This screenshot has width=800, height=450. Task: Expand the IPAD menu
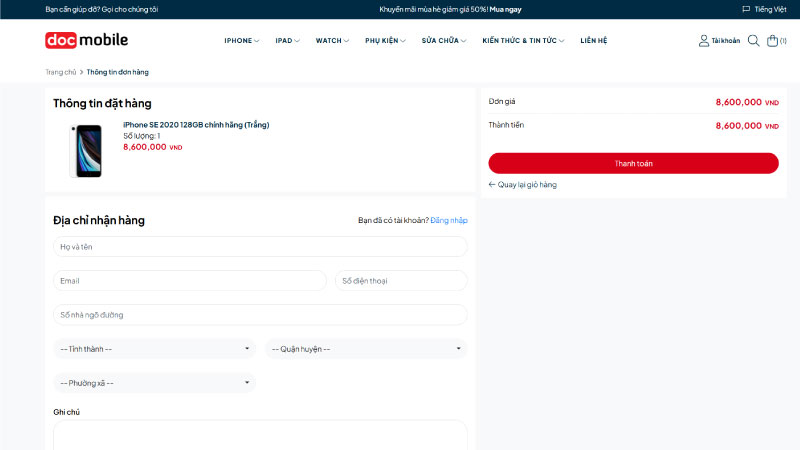[x=287, y=41]
